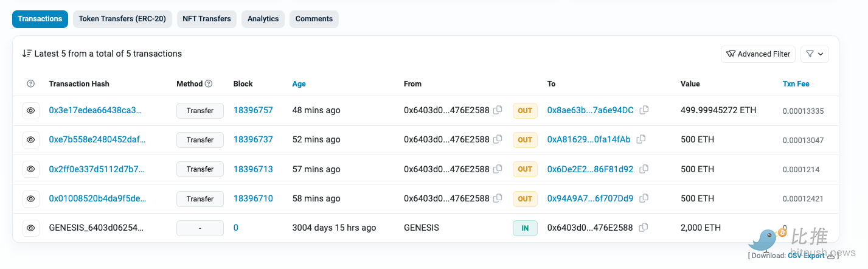Toggle Age column display format
868x269 pixels.
point(299,84)
